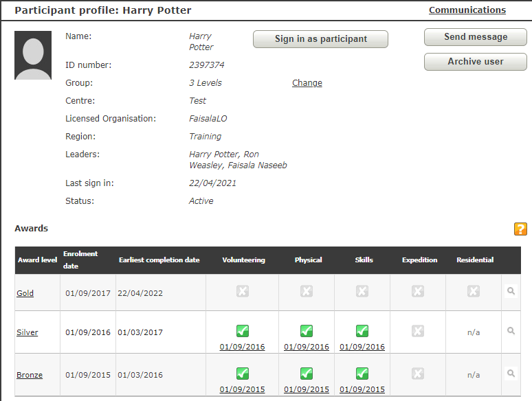
Task: Click the Silver Expedition grey cross icon
Action: point(418,331)
